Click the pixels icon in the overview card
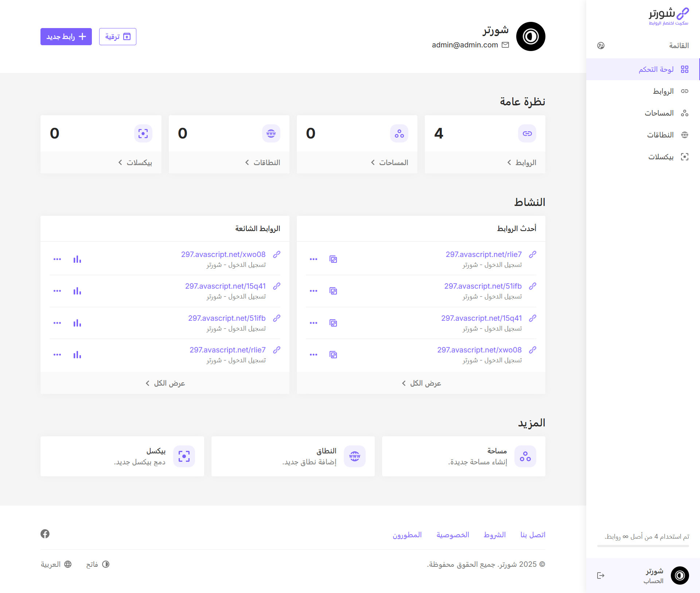Image resolution: width=700 pixels, height=593 pixels. coord(143,133)
